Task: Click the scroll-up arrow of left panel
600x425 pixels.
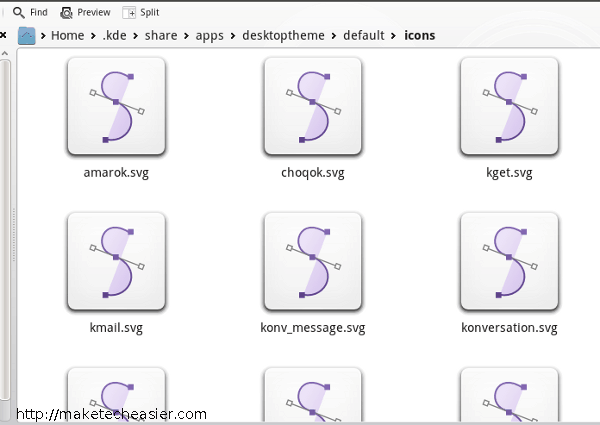Action: click(5, 54)
